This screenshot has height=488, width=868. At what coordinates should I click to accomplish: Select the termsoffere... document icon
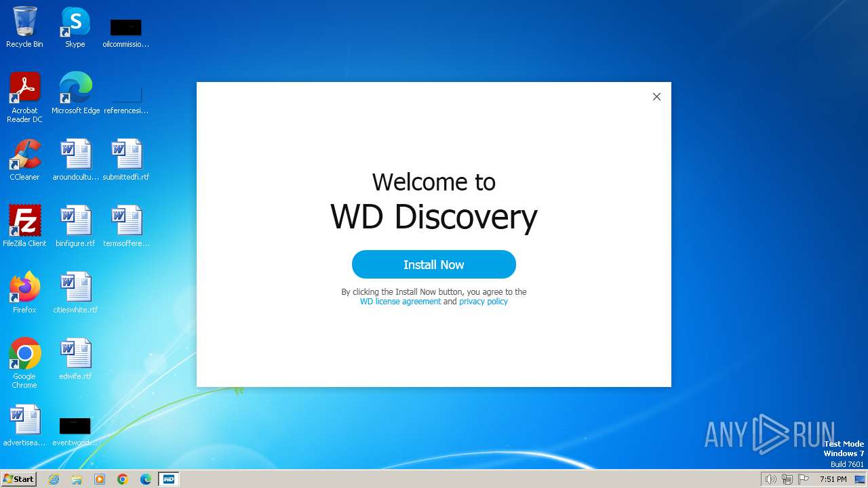126,226
